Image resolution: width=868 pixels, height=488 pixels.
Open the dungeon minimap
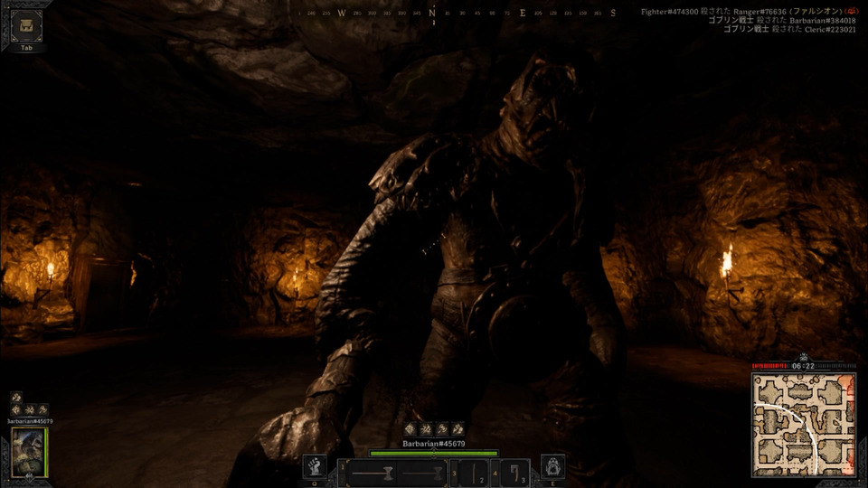804,425
